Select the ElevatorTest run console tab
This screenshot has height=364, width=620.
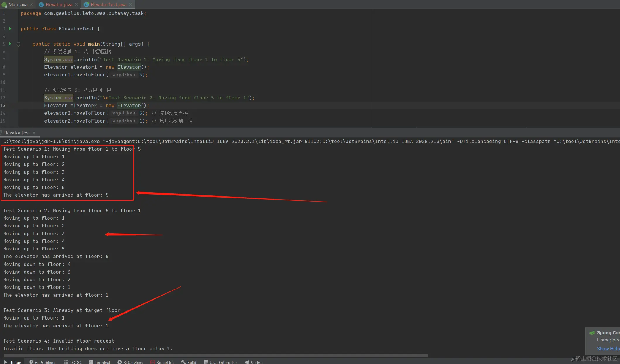[16, 133]
